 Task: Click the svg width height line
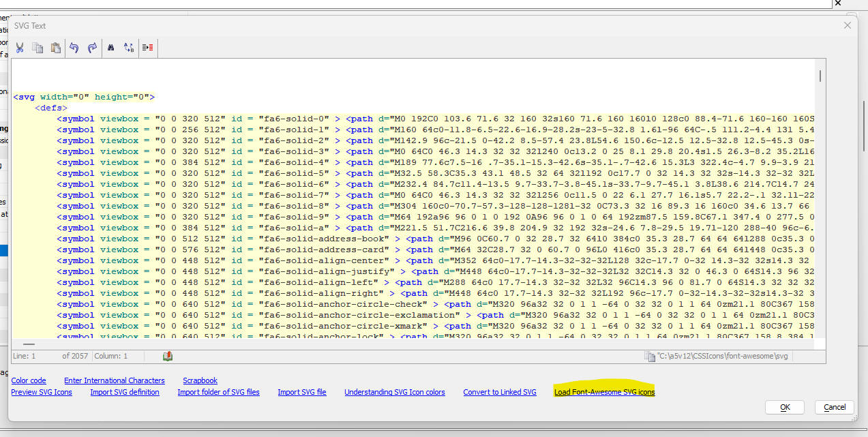pos(84,97)
